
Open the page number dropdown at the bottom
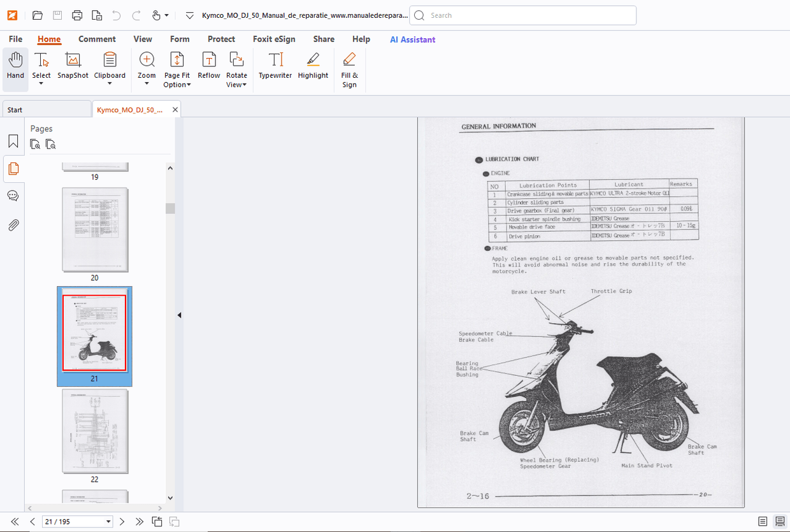click(110, 521)
